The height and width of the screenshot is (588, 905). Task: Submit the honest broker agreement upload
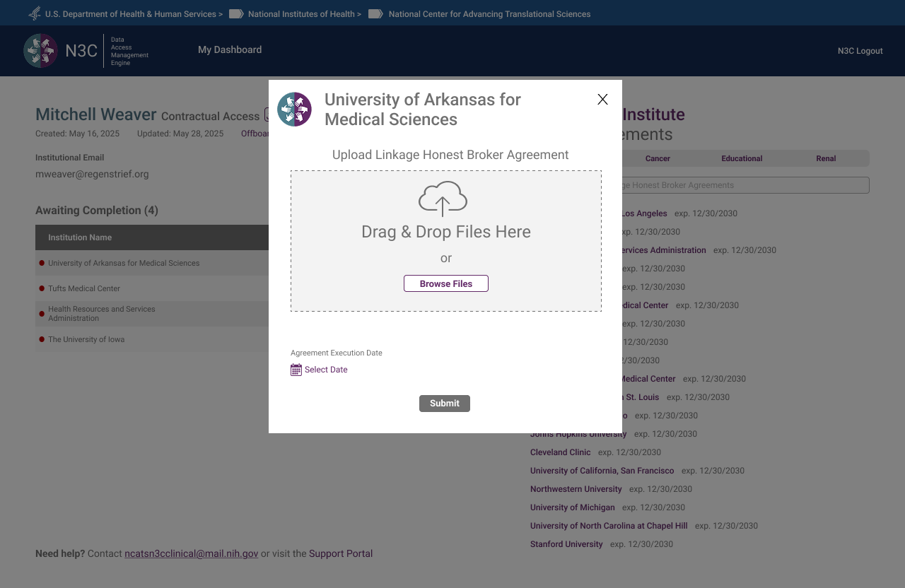pos(444,403)
